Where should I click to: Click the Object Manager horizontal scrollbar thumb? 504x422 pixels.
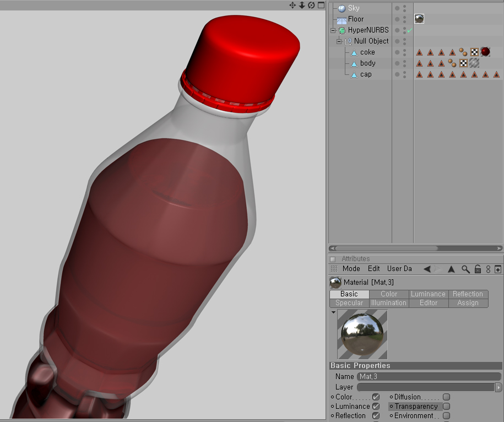pyautogui.click(x=387, y=248)
